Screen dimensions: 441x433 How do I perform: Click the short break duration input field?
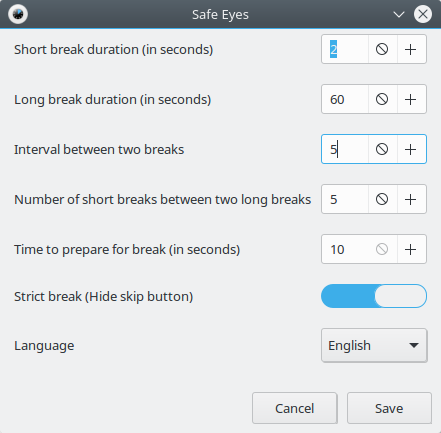(345, 49)
